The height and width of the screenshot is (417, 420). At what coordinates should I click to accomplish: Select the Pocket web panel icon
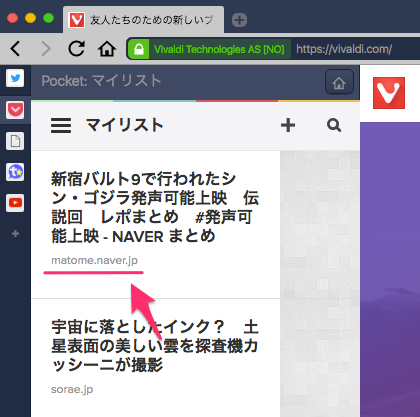click(15, 110)
